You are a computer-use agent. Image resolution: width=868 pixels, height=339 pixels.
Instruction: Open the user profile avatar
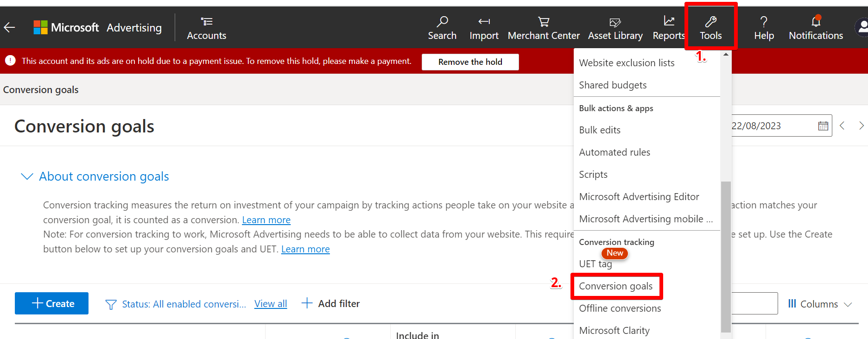coord(862,27)
